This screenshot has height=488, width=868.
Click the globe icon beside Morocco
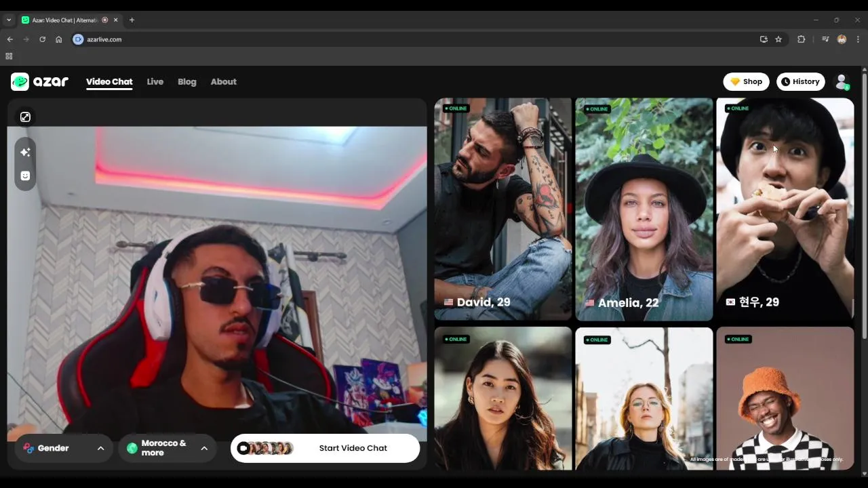point(132,448)
